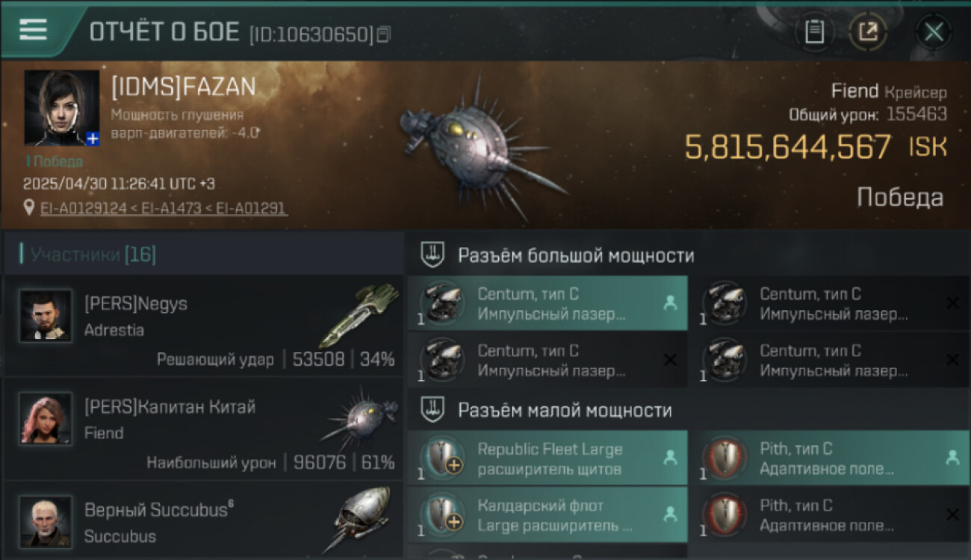971x560 pixels.
Task: Follow the EI-A0129124 location link
Action: point(84,208)
